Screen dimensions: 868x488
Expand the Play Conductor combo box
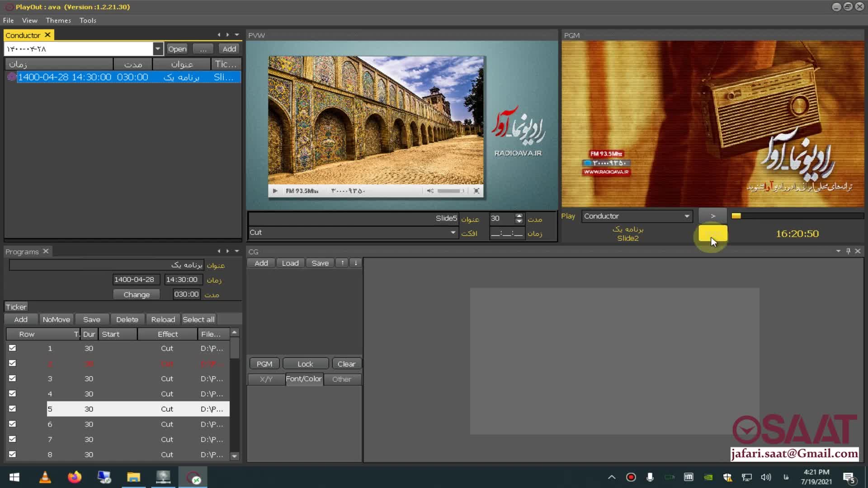pos(687,216)
